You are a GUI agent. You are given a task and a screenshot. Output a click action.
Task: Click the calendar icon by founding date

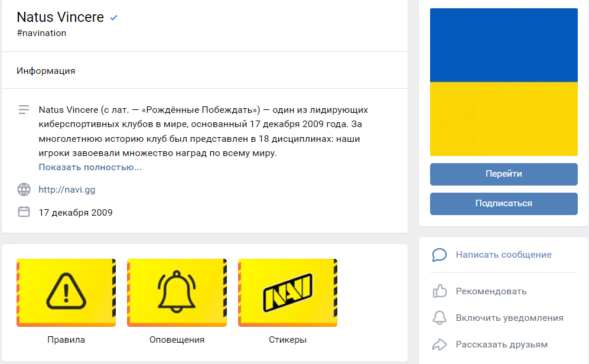(x=24, y=212)
